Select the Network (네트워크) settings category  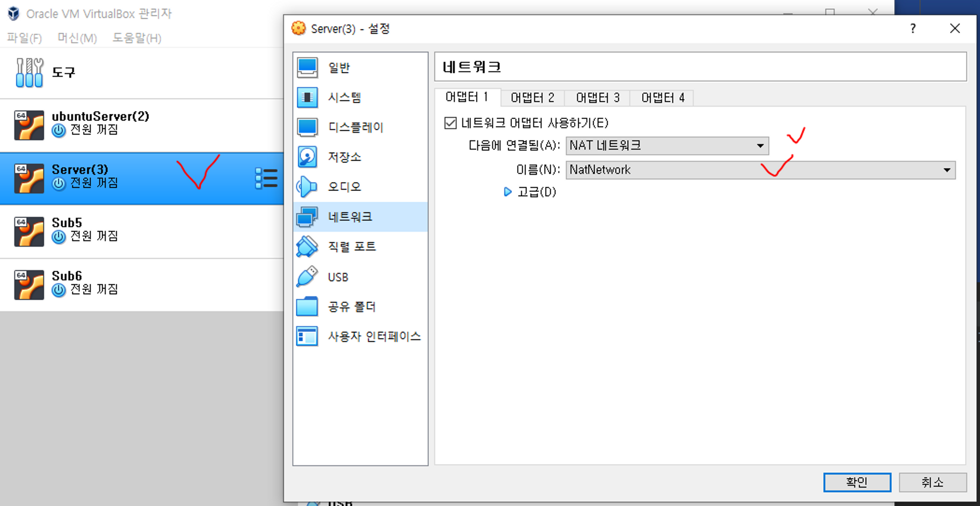tap(360, 216)
